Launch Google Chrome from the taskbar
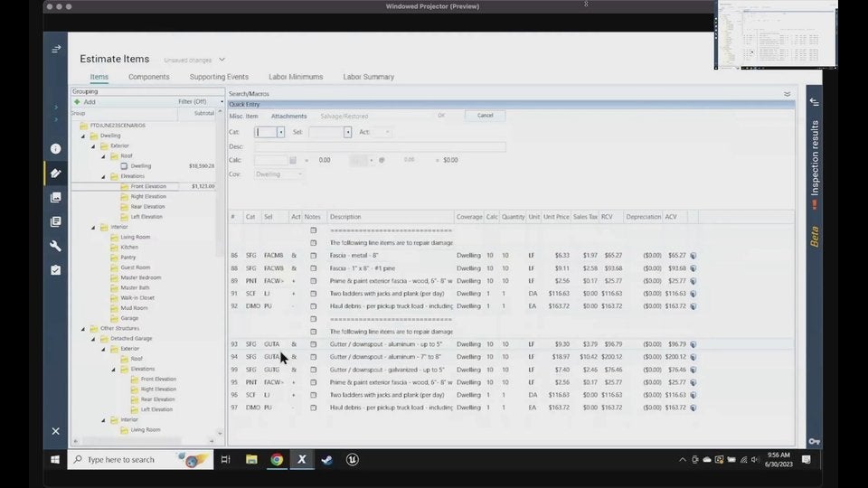The image size is (868, 488). pos(277,459)
